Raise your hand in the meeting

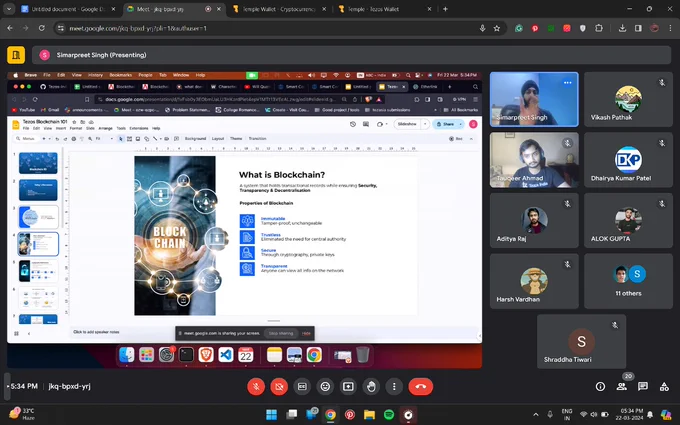click(371, 386)
